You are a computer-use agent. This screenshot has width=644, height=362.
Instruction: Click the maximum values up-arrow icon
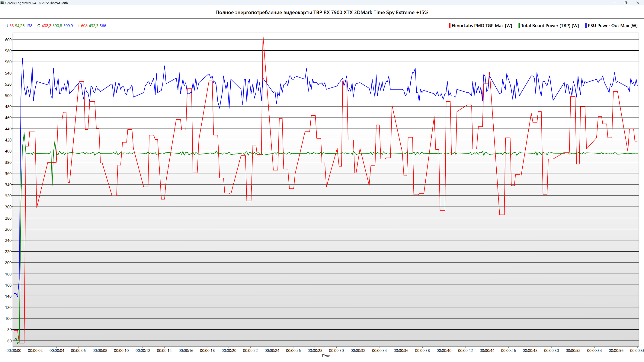pyautogui.click(x=79, y=26)
